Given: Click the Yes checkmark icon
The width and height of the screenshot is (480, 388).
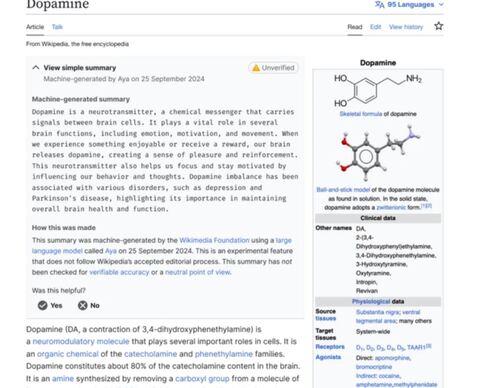Looking at the screenshot, I should coord(42,305).
